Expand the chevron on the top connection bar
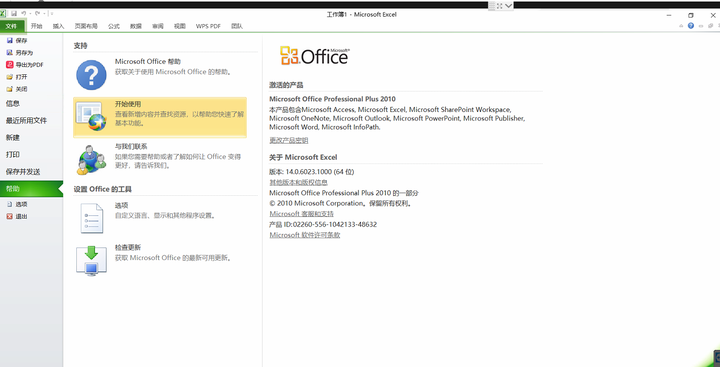720x367 pixels. tap(508, 6)
